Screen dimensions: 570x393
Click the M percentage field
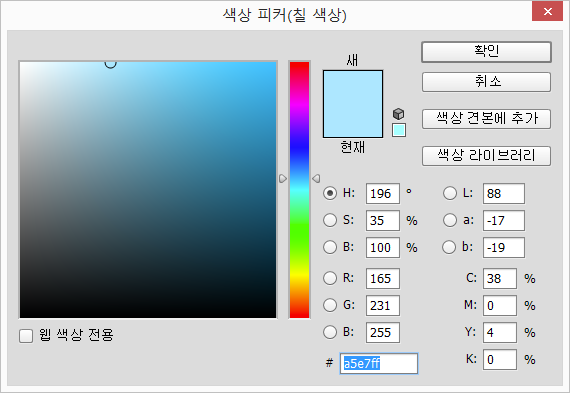point(500,305)
